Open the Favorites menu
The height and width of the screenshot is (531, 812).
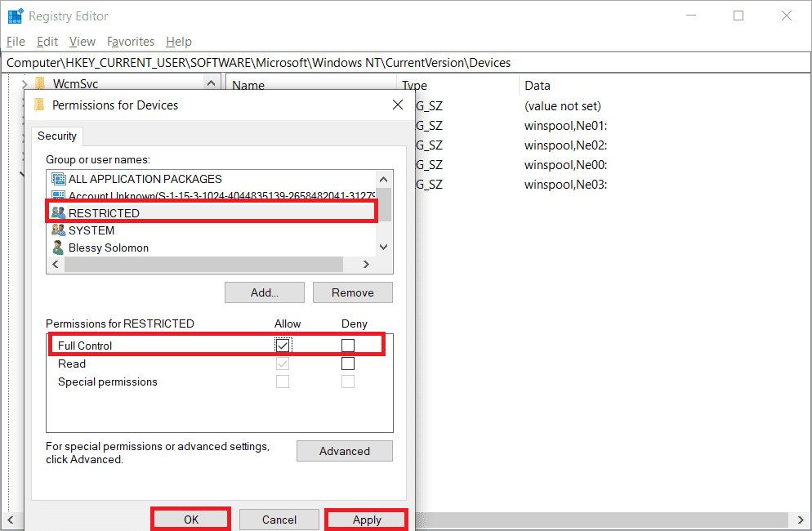click(131, 42)
